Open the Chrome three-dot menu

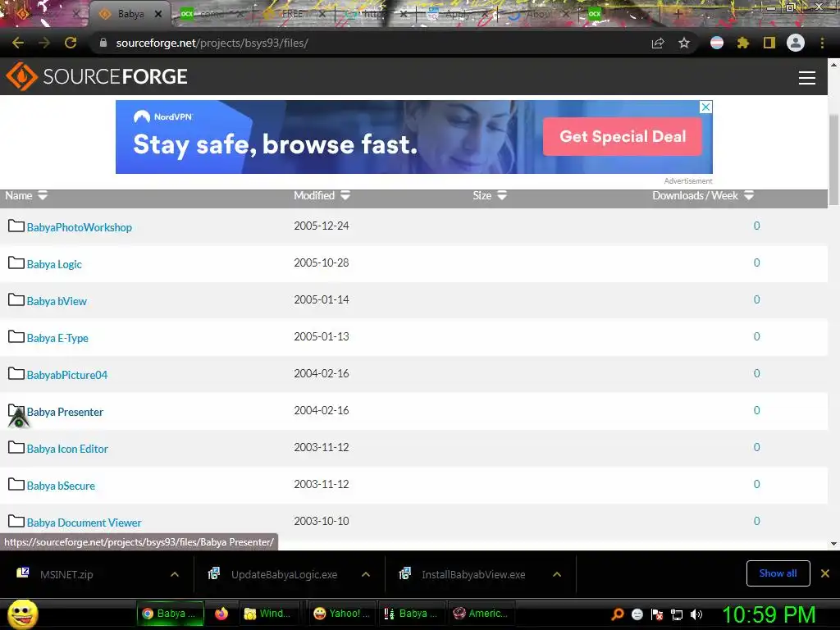pos(822,43)
